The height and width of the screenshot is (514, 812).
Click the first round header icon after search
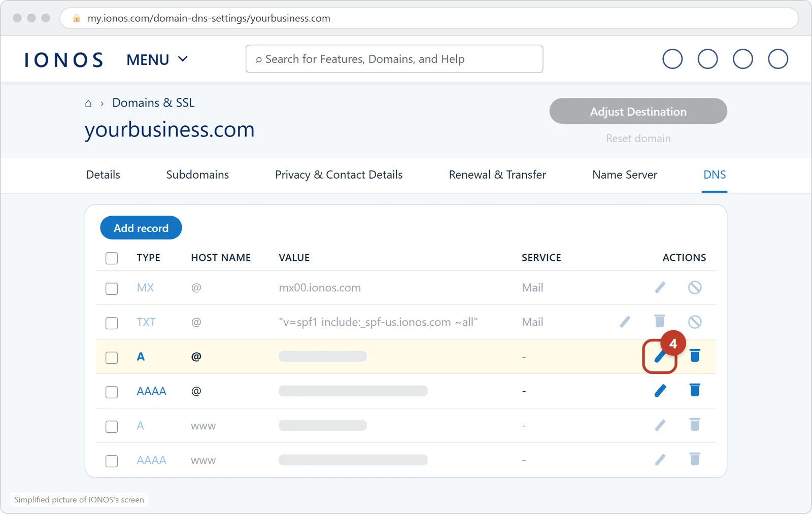point(672,59)
